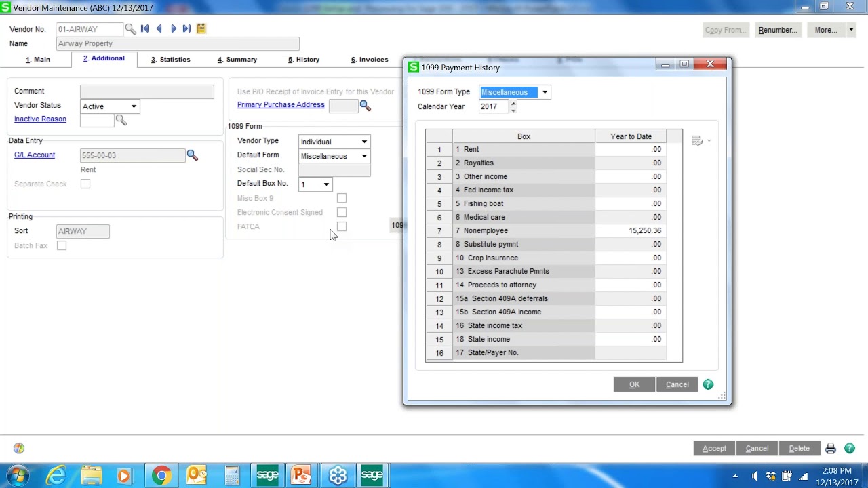Go to last vendor record
Viewport: 868px width, 488px height.
pos(186,28)
